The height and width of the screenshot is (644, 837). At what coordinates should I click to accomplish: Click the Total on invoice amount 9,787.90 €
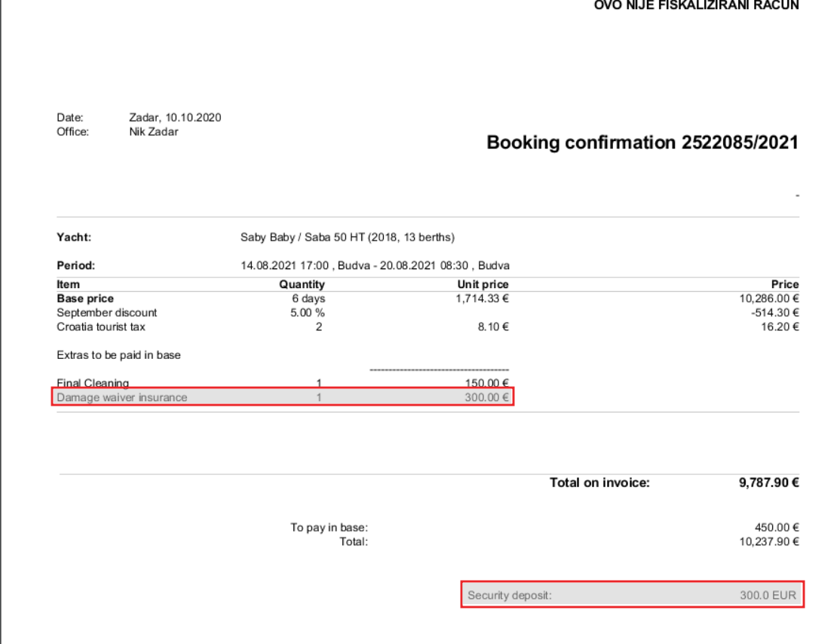[768, 483]
